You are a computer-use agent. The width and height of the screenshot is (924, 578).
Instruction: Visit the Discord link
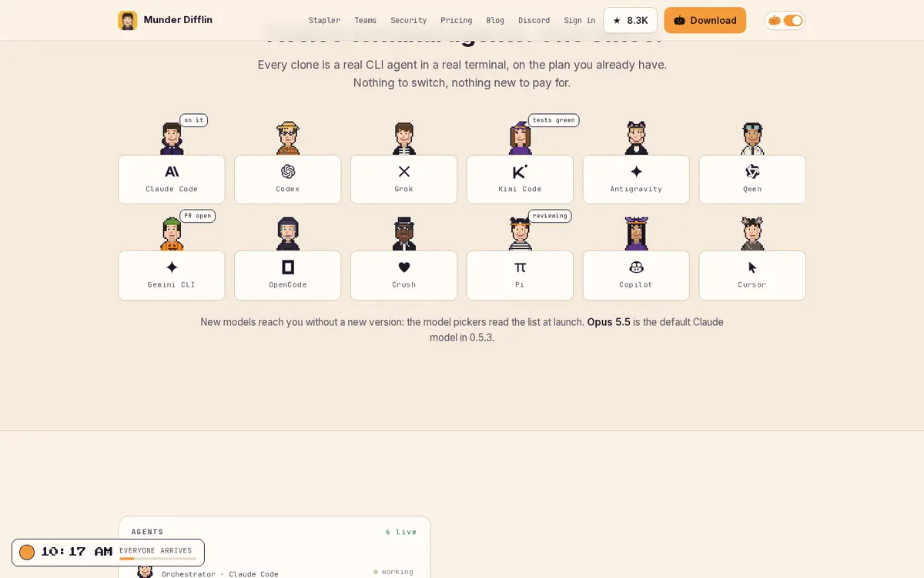click(534, 21)
